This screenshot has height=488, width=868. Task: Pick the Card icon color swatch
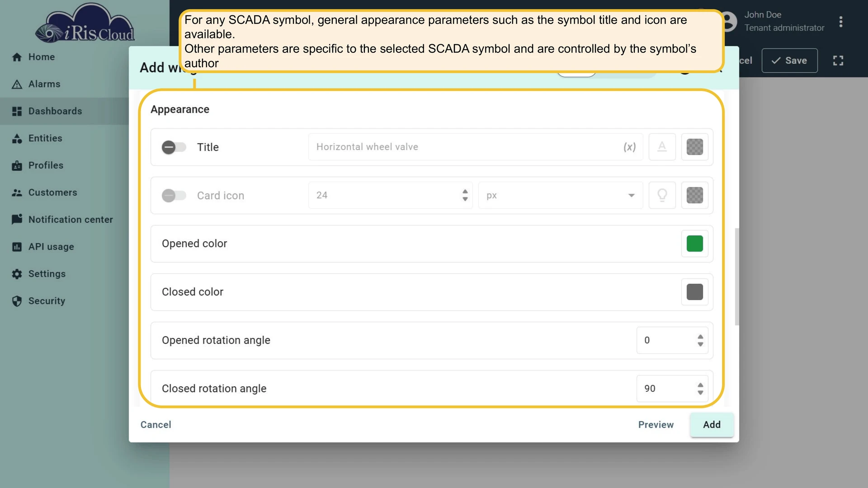click(x=694, y=195)
